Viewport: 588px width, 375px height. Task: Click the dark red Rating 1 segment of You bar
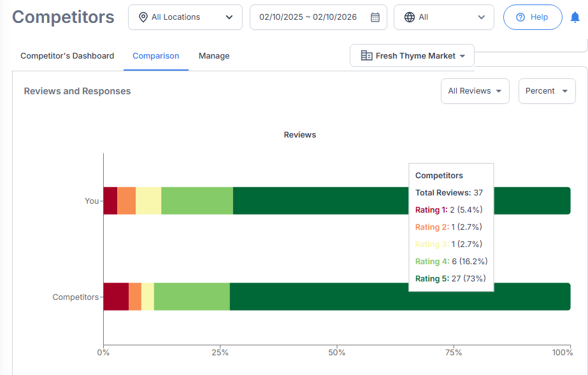tap(110, 201)
